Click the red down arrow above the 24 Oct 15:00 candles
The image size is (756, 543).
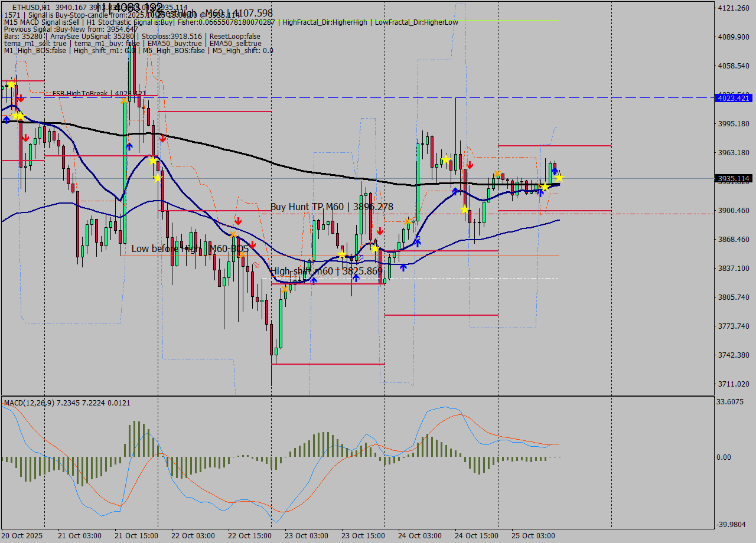coord(470,165)
